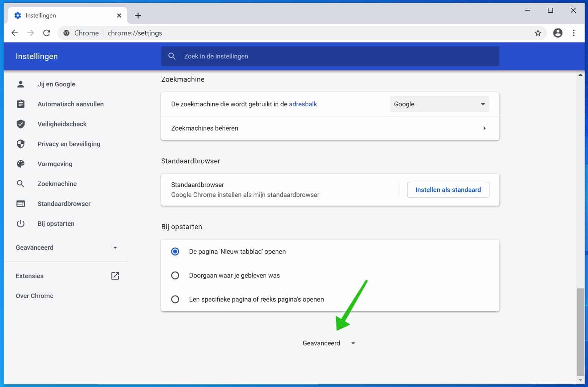
Task: Switch to the Instellingen browser tab
Action: tap(67, 15)
